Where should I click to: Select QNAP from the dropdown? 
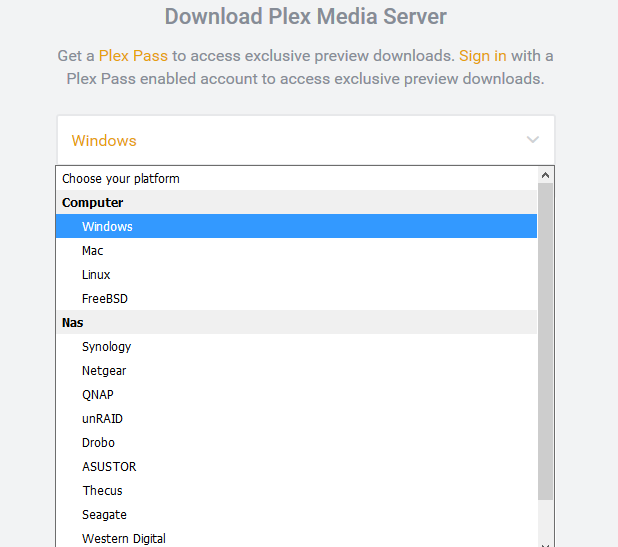(x=98, y=395)
